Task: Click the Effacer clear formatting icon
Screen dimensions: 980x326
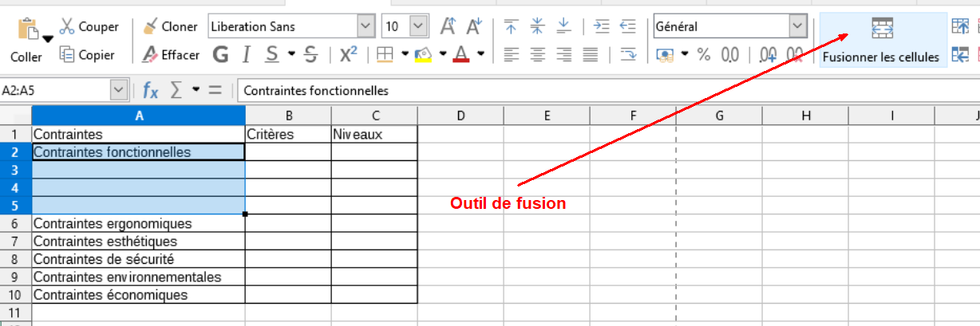Action: coord(150,55)
